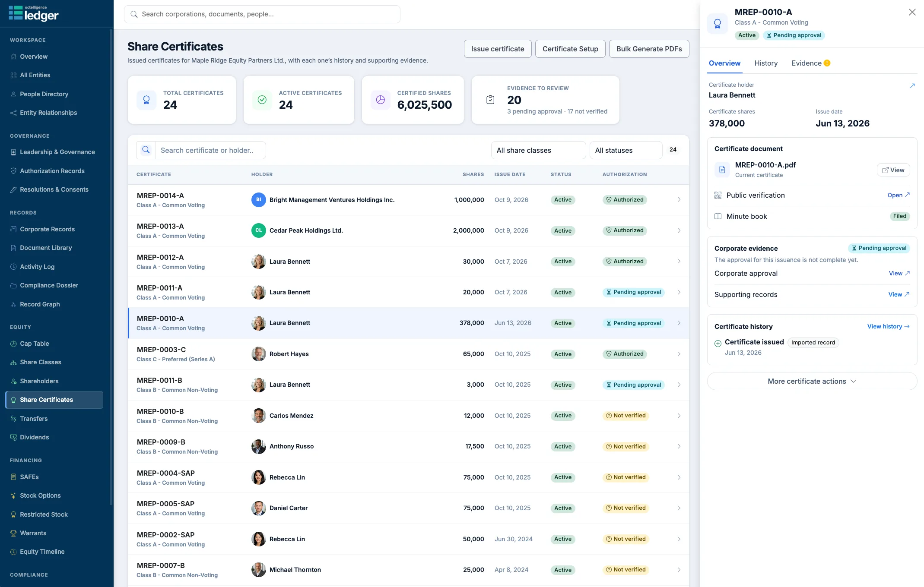Open Certificate Setup
This screenshot has width=924, height=587.
pyautogui.click(x=570, y=49)
